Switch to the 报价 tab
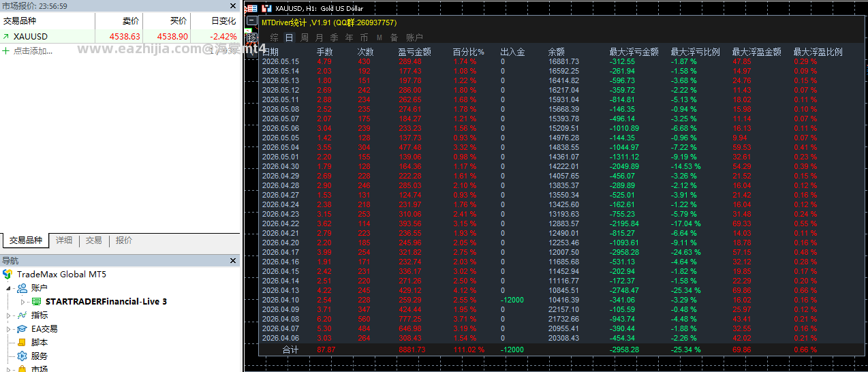This screenshot has width=868, height=372. (x=124, y=241)
